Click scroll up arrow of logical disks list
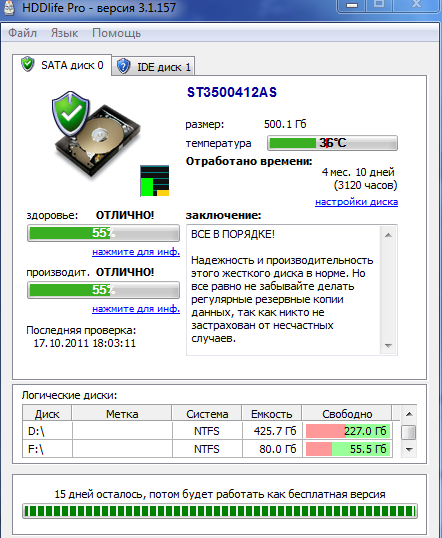The width and height of the screenshot is (442, 538). tap(409, 414)
